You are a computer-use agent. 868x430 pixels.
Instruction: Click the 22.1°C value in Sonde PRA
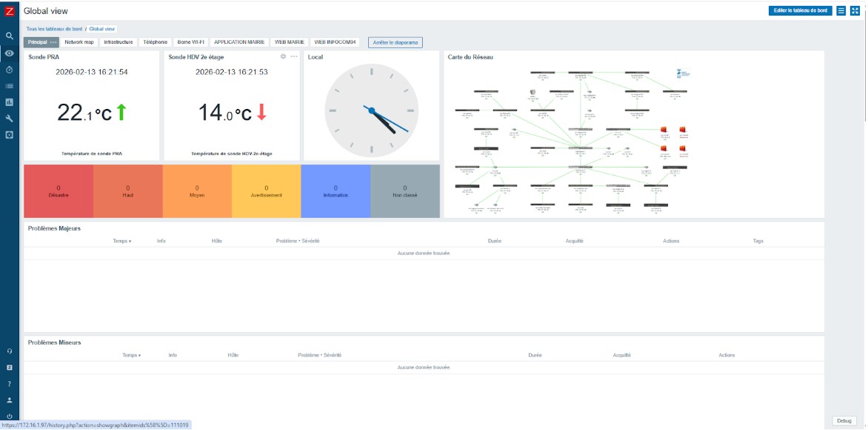[84, 113]
